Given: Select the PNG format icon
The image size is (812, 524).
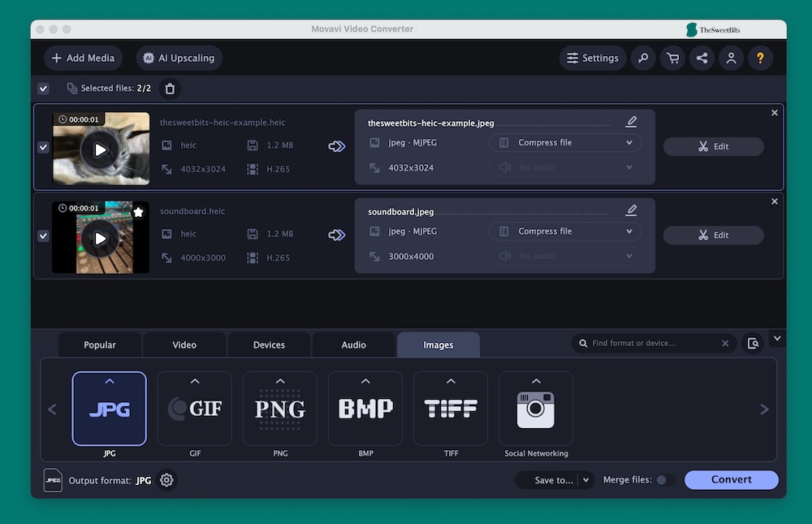Looking at the screenshot, I should (280, 409).
